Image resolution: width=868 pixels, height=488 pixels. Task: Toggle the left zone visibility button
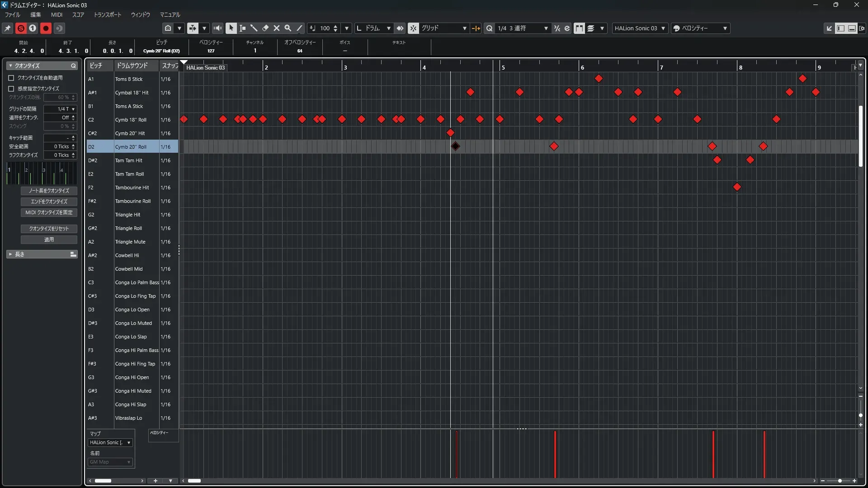(x=840, y=28)
